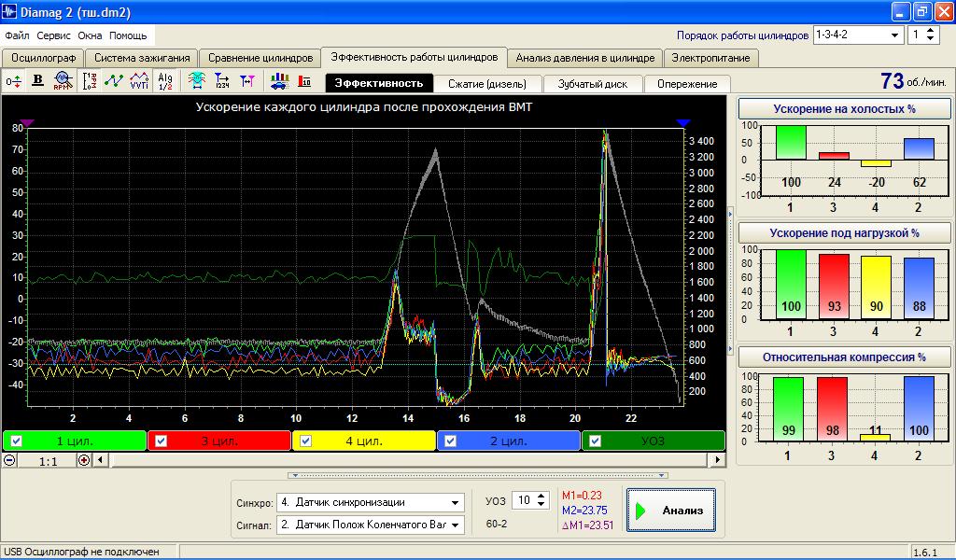Click the yellow cylinder 4 compression bar
Screen dimensions: 956x560
click(876, 437)
